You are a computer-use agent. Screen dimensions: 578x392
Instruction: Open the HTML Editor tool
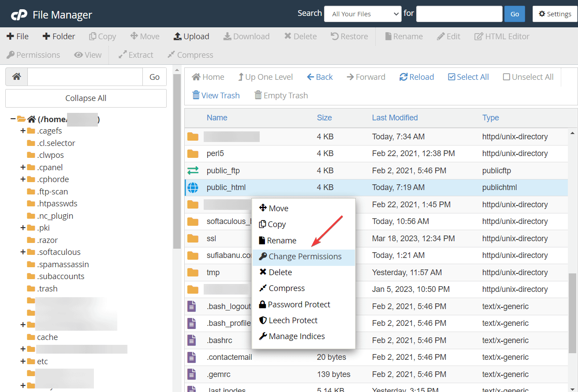501,36
